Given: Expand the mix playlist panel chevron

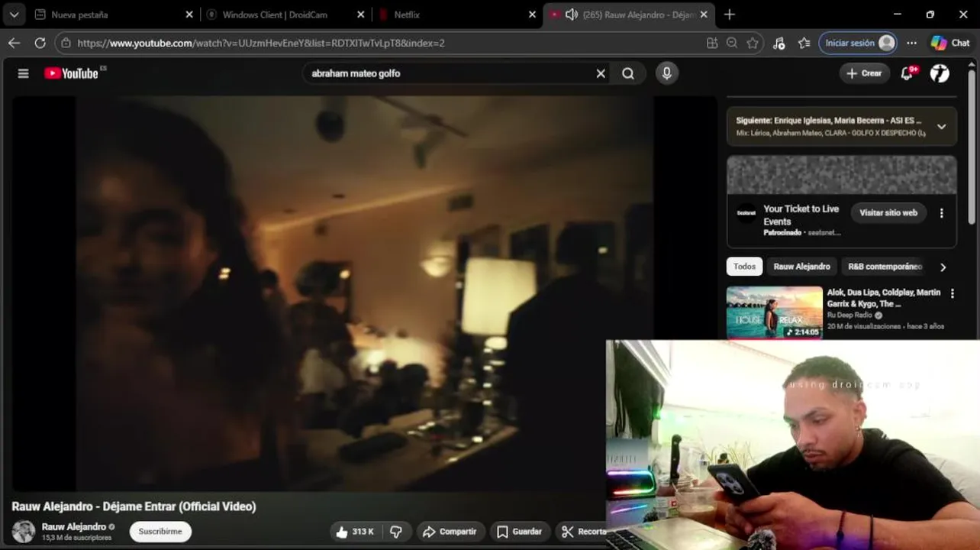Looking at the screenshot, I should coord(942,127).
